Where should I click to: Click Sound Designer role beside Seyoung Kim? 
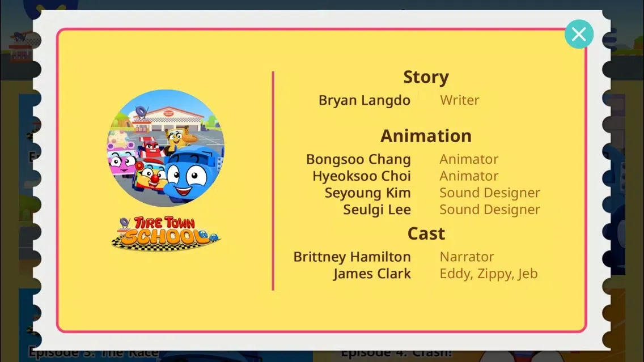click(490, 193)
